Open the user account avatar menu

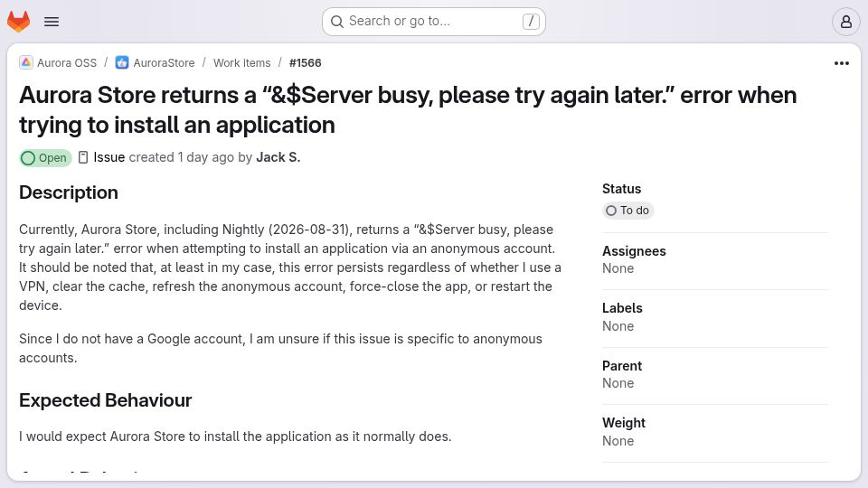tap(846, 22)
